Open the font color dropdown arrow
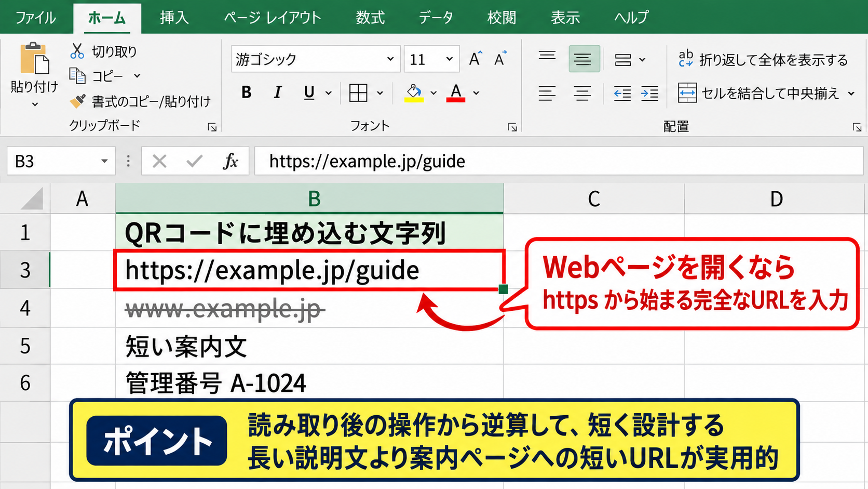Image resolution: width=868 pixels, height=489 pixels. coord(476,93)
